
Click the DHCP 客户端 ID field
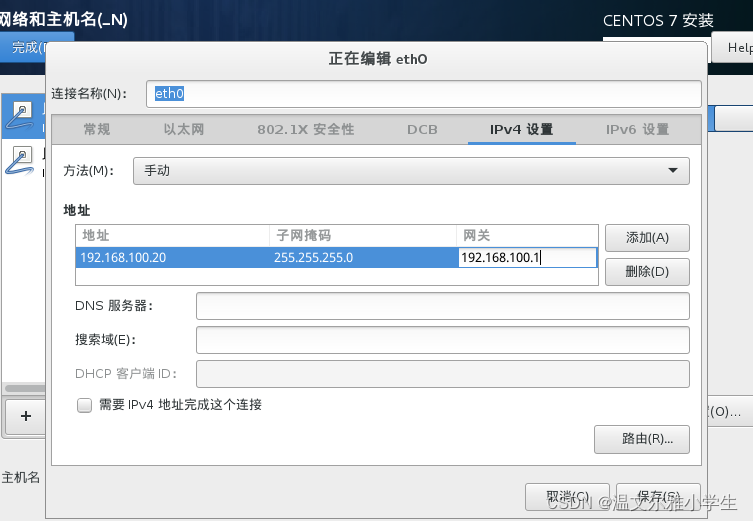tap(442, 374)
